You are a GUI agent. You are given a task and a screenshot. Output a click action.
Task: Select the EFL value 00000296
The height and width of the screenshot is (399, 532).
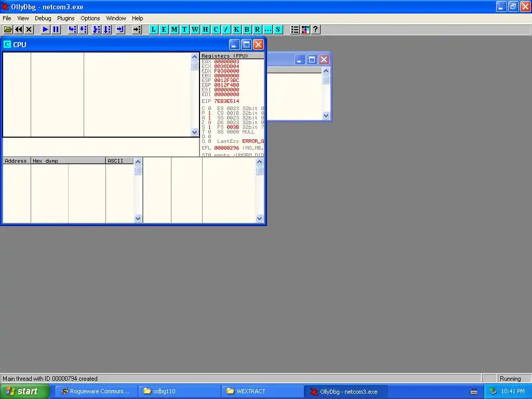click(x=227, y=148)
